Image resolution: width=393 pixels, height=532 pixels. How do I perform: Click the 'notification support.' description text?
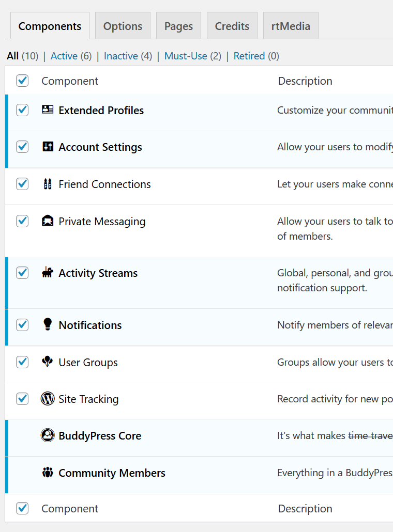point(322,288)
